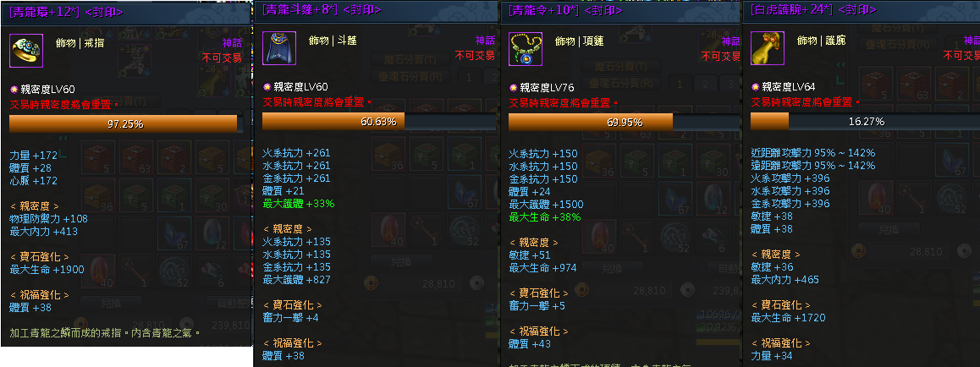Click the 青龍令 necklace item icon
980x367 pixels.
(526, 49)
